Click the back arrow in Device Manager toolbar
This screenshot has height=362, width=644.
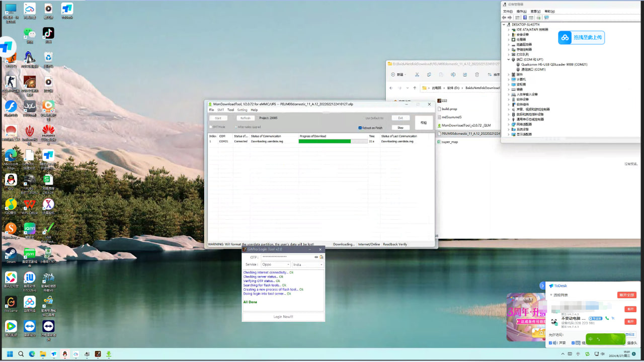coord(505,18)
